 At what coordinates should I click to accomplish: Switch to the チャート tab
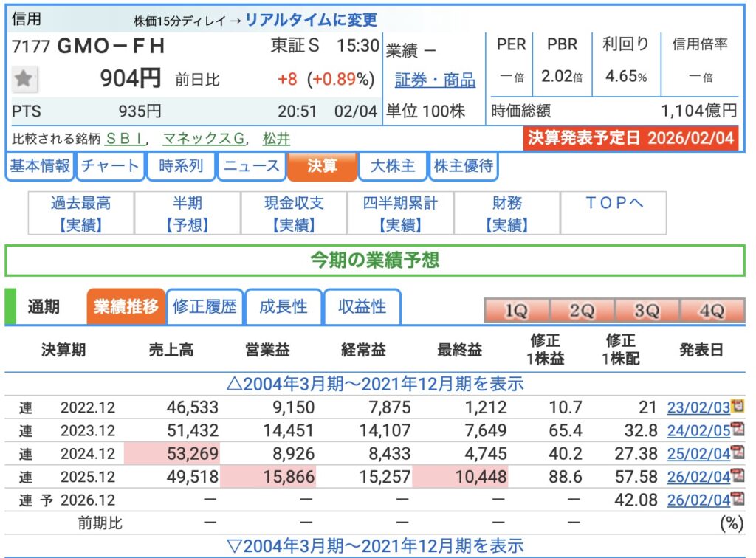109,166
